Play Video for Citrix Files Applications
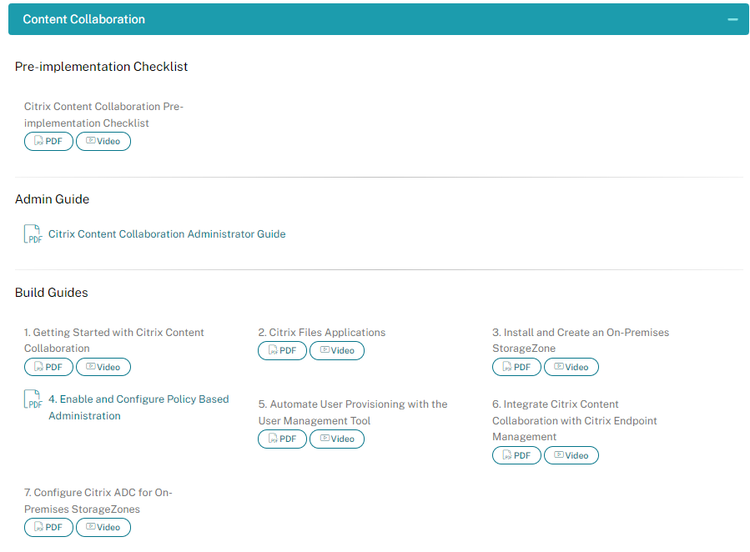The image size is (750, 552). tap(337, 351)
